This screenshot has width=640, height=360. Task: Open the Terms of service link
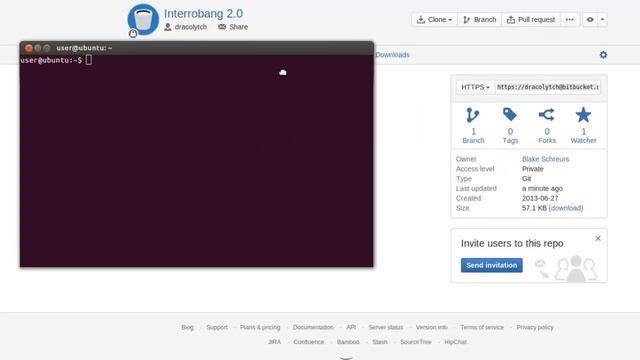coord(482,327)
